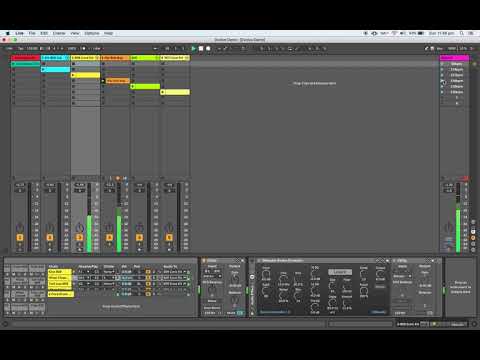480x360 pixels.
Task: Select the red track header
Action: (25, 58)
